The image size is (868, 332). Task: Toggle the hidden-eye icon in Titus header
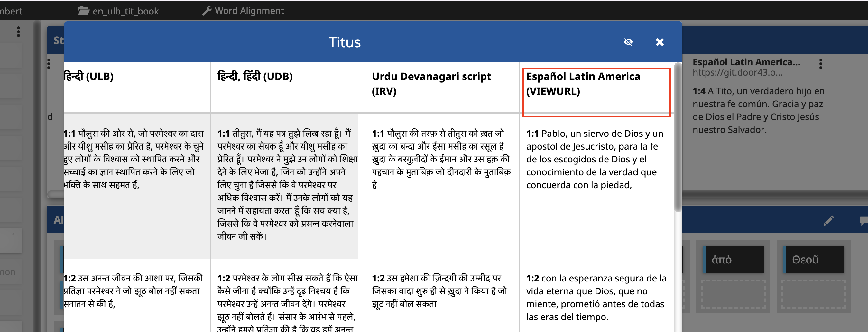[x=628, y=42]
